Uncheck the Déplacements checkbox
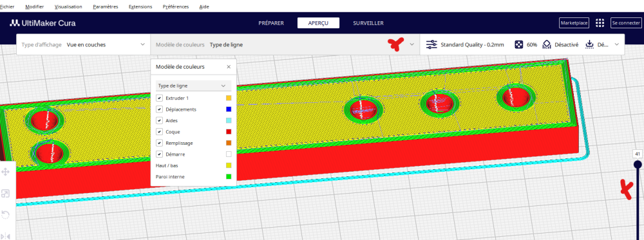The height and width of the screenshot is (240, 644). click(x=159, y=109)
